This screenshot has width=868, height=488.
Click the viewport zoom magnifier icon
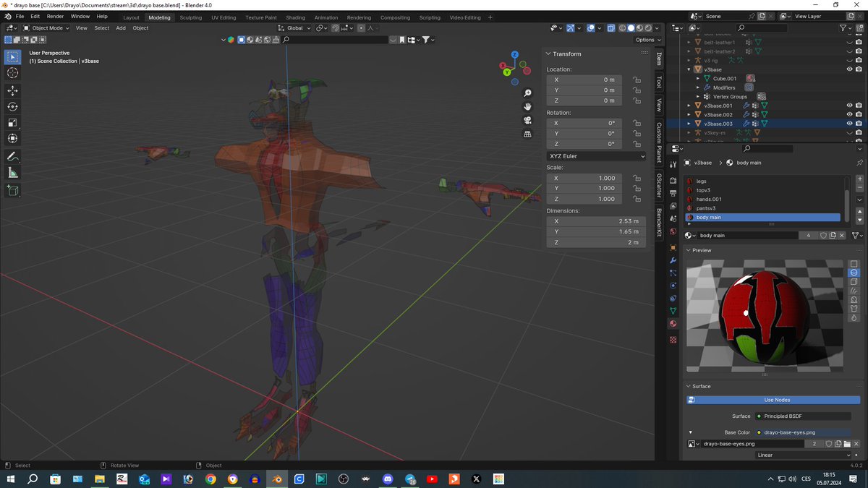[x=528, y=93]
